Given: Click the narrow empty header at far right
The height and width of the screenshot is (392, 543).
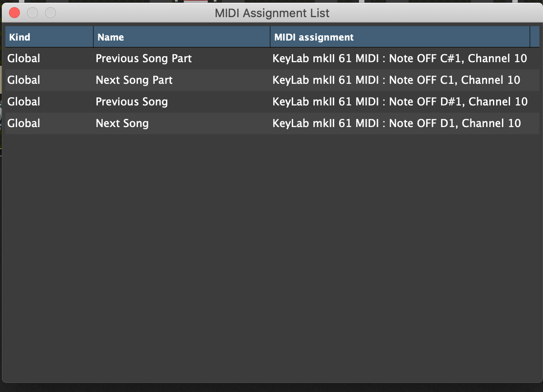Looking at the screenshot, I should [535, 37].
